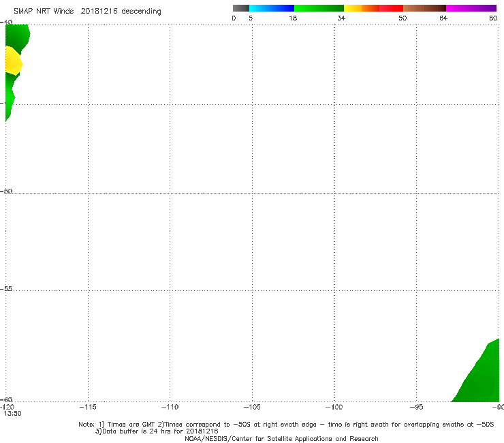Pick the gray segment of the color bar

point(241,8)
